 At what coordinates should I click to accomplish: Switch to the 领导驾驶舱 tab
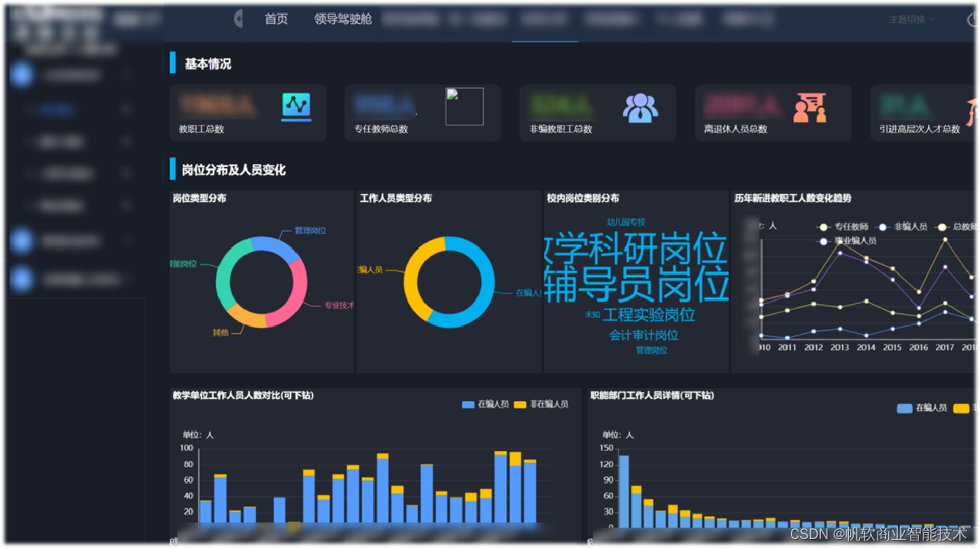pos(343,19)
